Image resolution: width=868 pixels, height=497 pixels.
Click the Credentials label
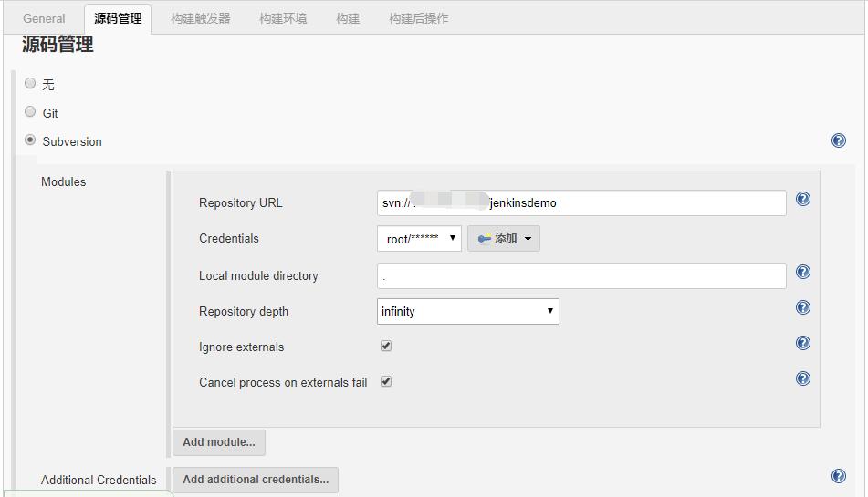pyautogui.click(x=228, y=238)
